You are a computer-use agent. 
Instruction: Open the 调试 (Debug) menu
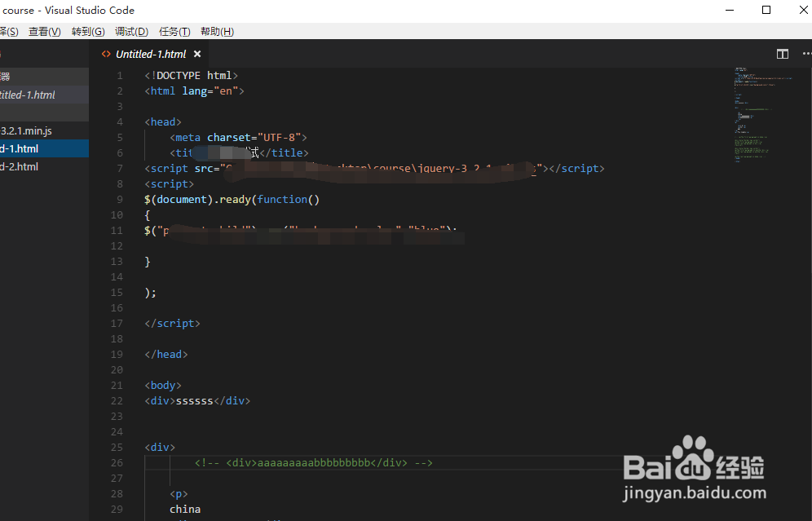pyautogui.click(x=131, y=31)
